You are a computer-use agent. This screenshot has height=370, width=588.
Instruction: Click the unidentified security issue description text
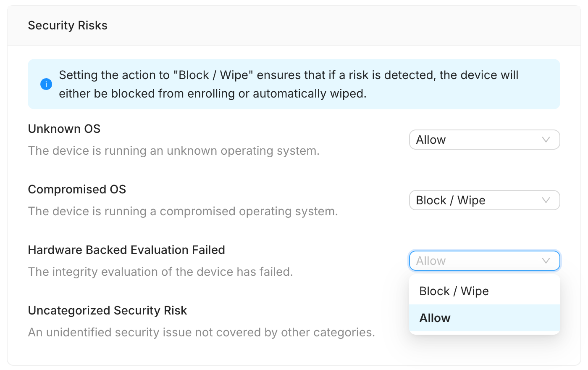[x=201, y=332]
